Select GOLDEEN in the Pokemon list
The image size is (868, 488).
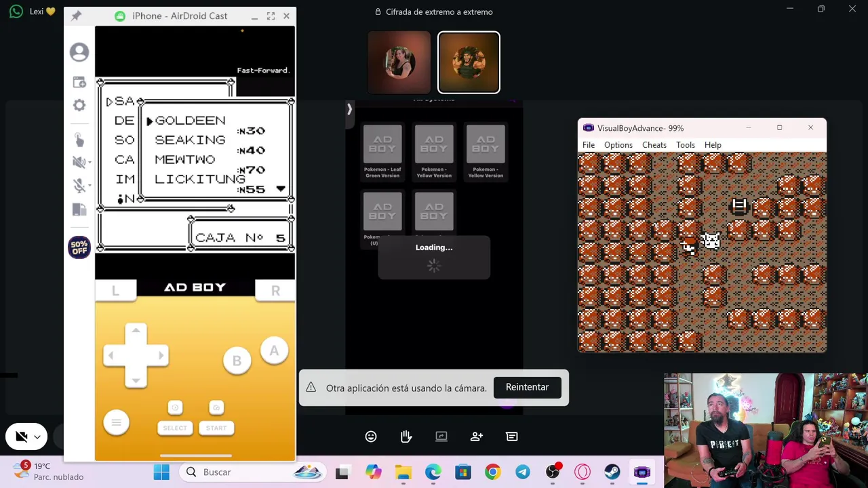[x=190, y=121]
